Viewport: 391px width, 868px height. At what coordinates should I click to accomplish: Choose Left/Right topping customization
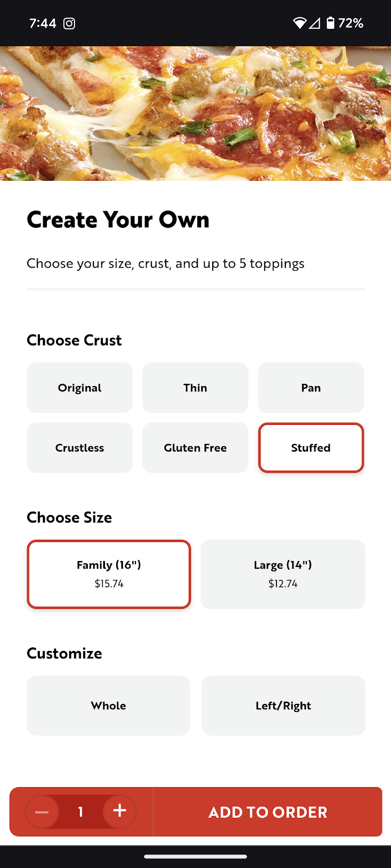pyautogui.click(x=283, y=706)
